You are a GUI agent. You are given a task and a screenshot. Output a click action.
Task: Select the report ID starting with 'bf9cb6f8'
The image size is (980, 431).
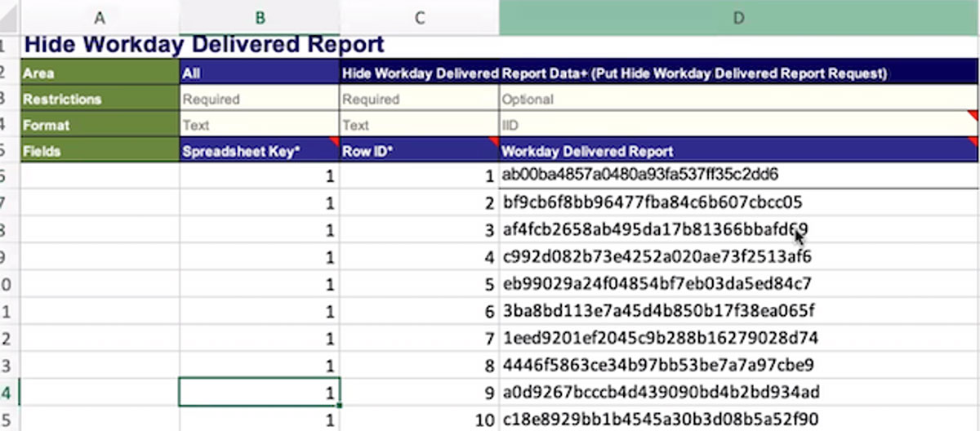(739, 202)
